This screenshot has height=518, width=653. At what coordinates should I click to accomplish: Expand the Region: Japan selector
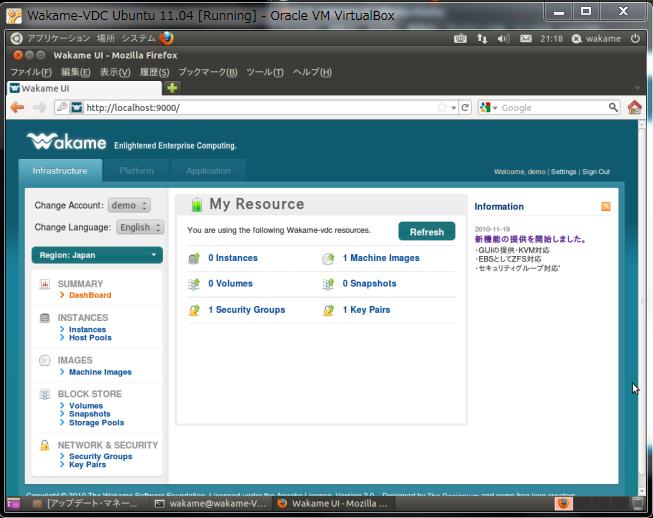[97, 255]
